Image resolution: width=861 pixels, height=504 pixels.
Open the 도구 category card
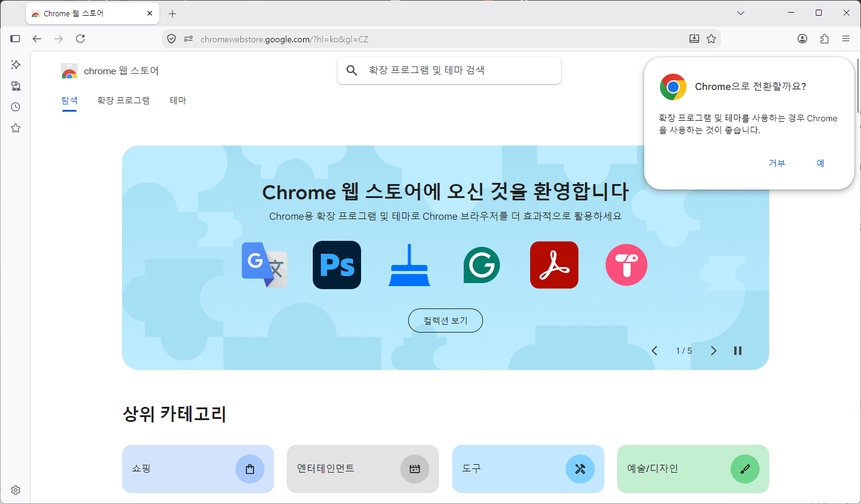(528, 469)
